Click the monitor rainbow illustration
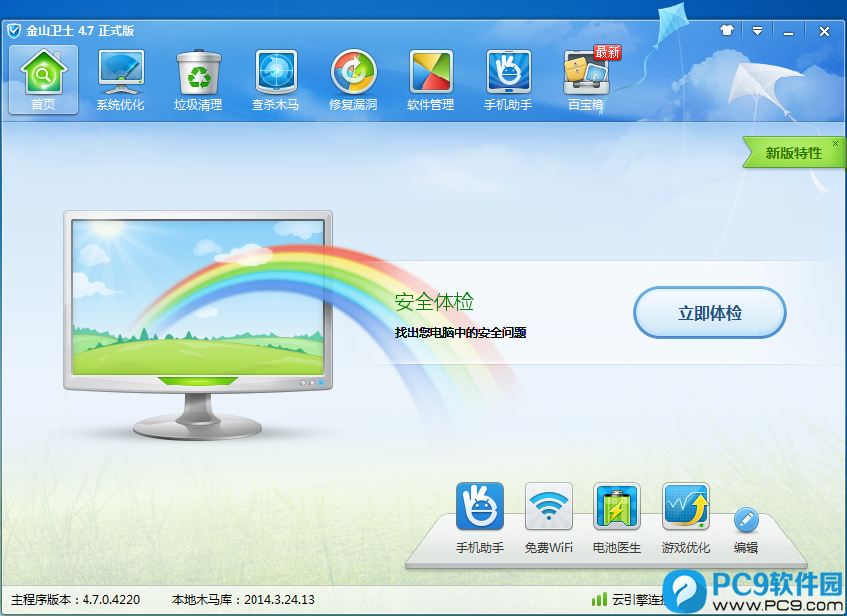Image resolution: width=847 pixels, height=616 pixels. click(198, 325)
